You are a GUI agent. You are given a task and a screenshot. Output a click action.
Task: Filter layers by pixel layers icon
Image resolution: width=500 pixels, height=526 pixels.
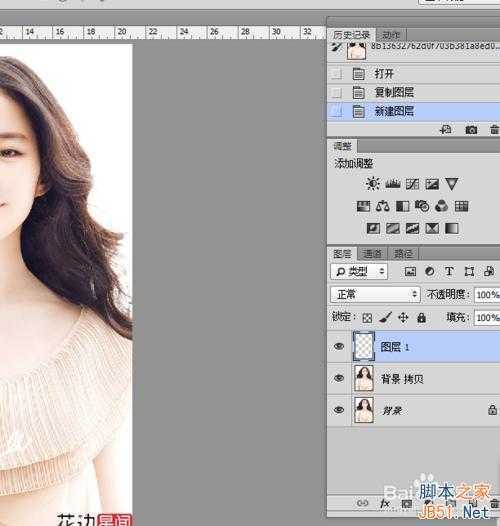[410, 271]
